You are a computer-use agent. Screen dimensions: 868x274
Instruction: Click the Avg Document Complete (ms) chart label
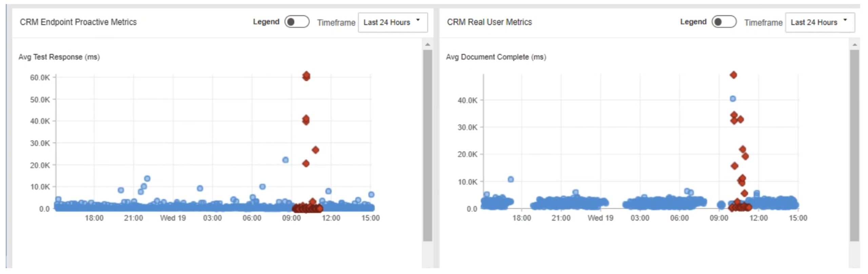pos(496,57)
